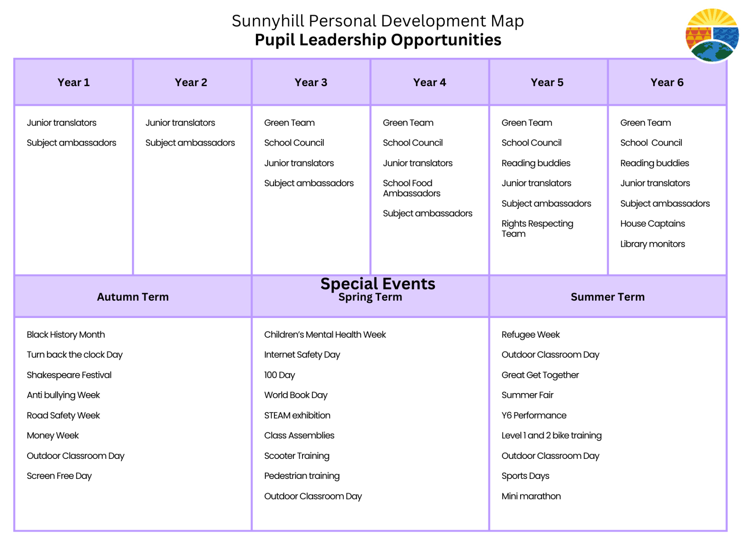This screenshot has height=534, width=756.
Task: Select House Captains in Year 6
Action: [652, 224]
